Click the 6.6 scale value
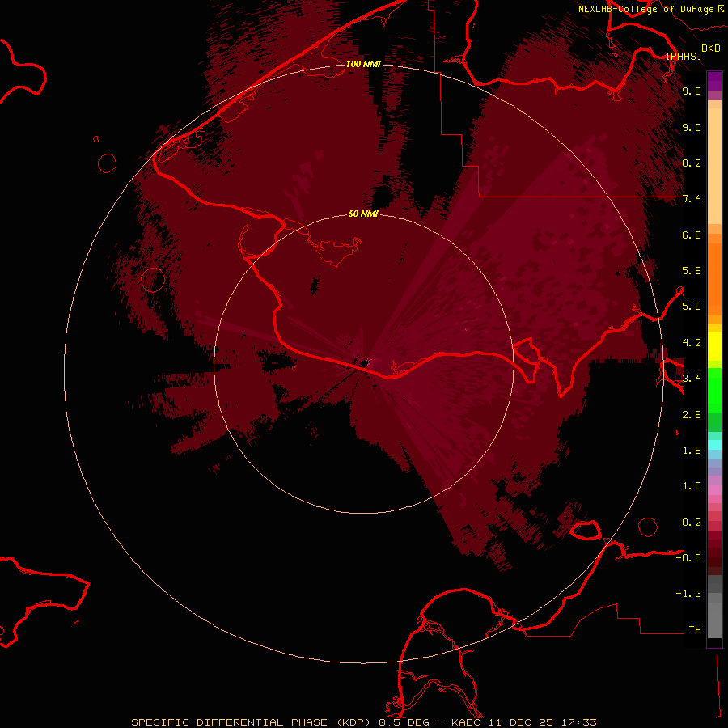This screenshot has width=728, height=728. 692,235
